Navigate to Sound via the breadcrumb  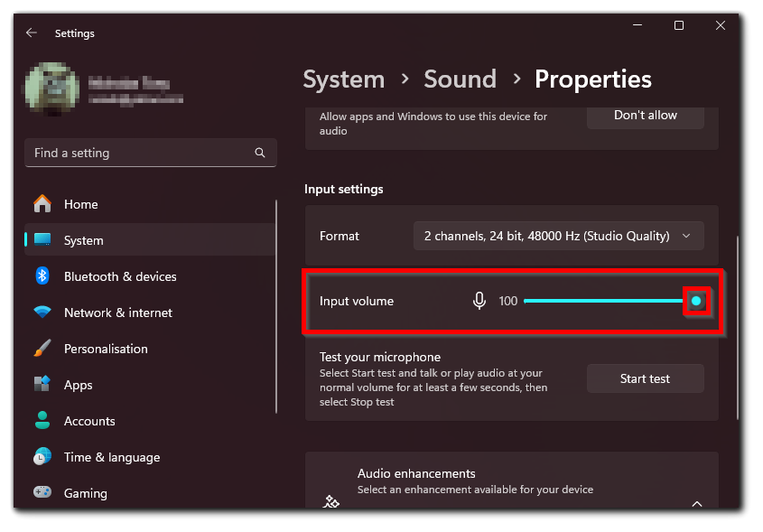(x=460, y=79)
